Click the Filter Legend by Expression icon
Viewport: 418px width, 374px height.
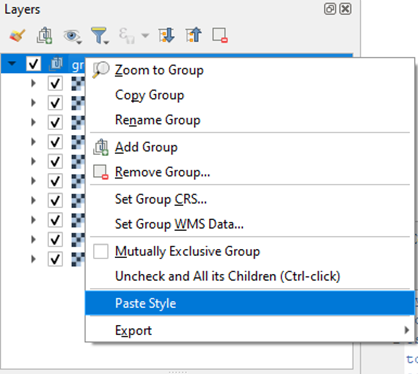pos(127,36)
